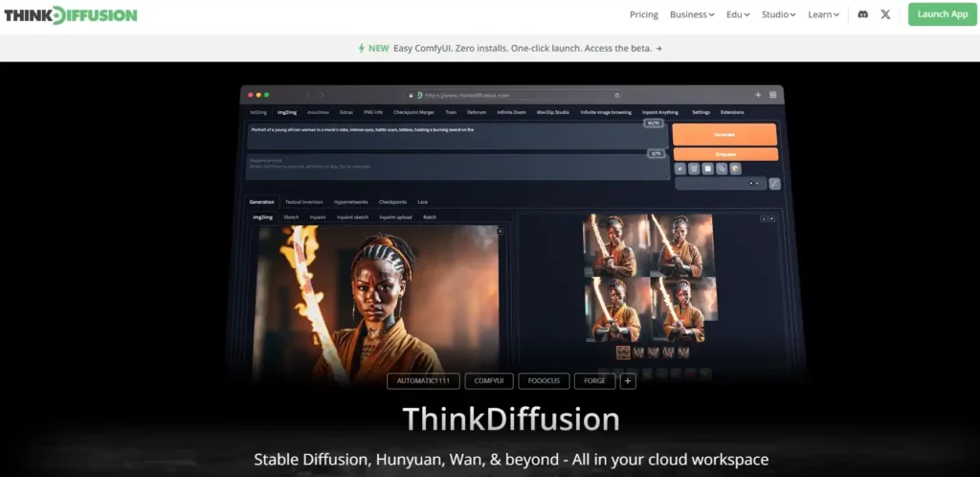Image resolution: width=980 pixels, height=477 pixels.
Task: Select the FOOOCUS tab
Action: [543, 381]
